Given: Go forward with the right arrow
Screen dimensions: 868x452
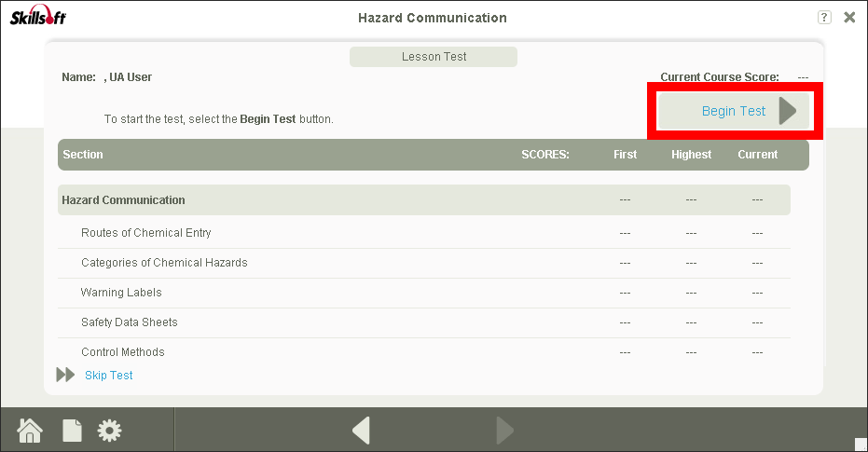Looking at the screenshot, I should 505,431.
